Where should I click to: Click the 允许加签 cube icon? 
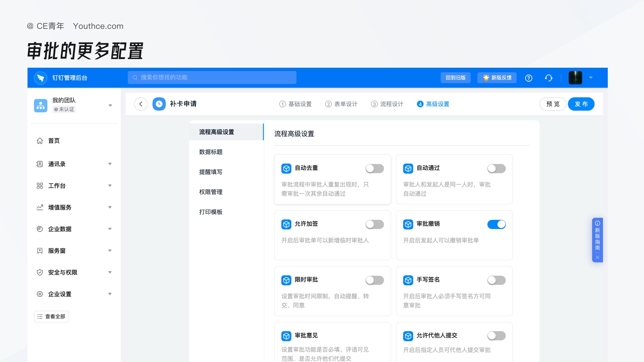tap(286, 224)
